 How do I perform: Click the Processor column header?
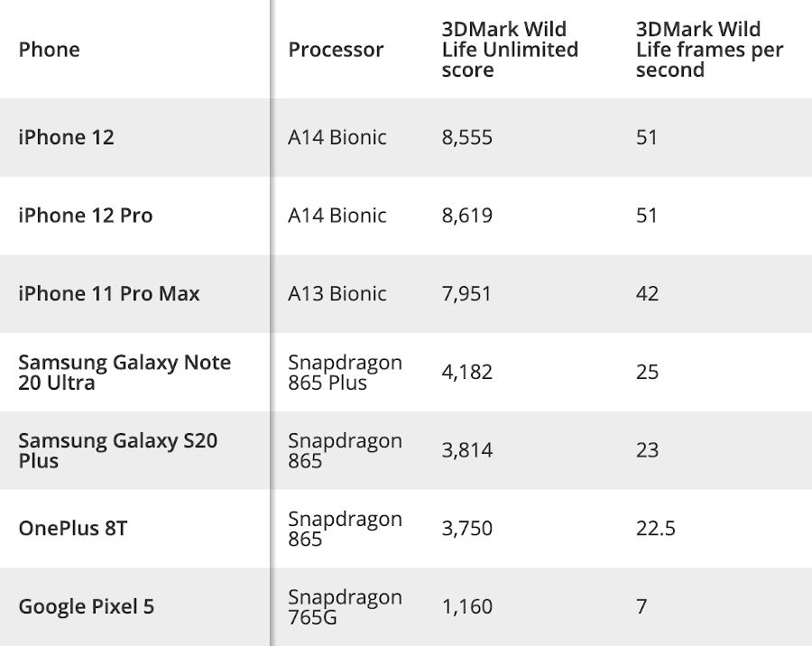click(x=336, y=50)
